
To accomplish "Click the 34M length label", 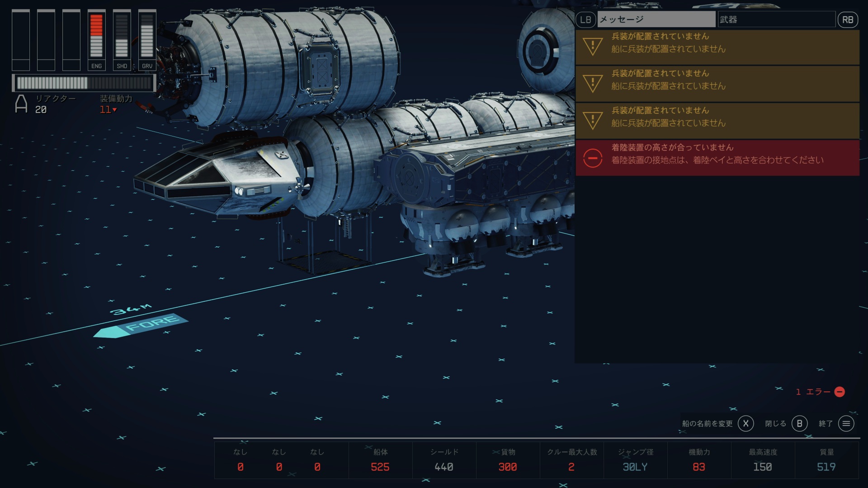I will tap(131, 310).
